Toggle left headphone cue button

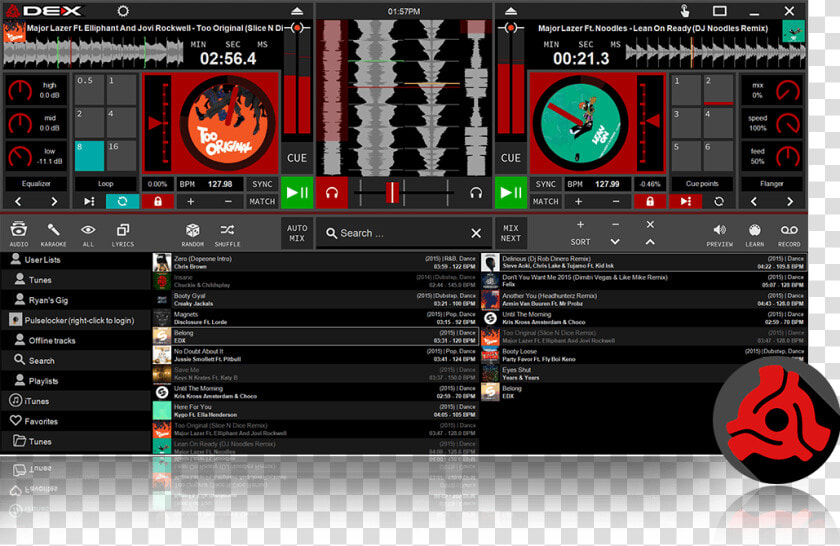(x=332, y=193)
